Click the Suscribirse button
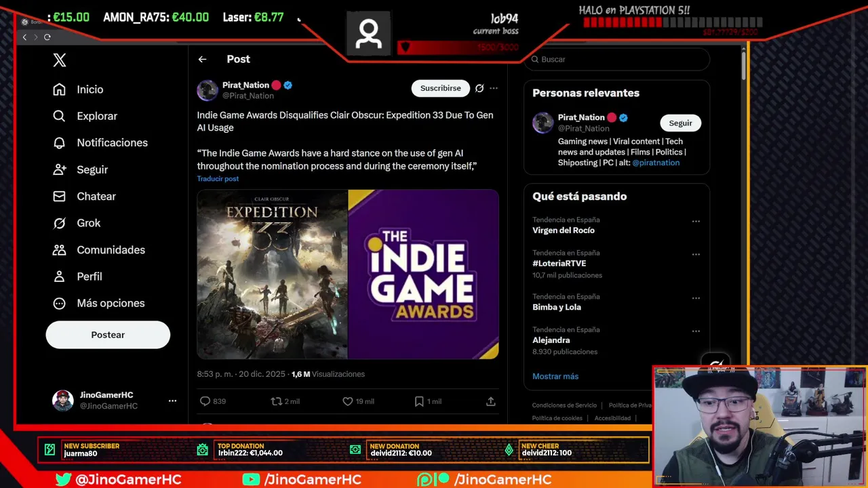The width and height of the screenshot is (868, 488). tap(440, 88)
